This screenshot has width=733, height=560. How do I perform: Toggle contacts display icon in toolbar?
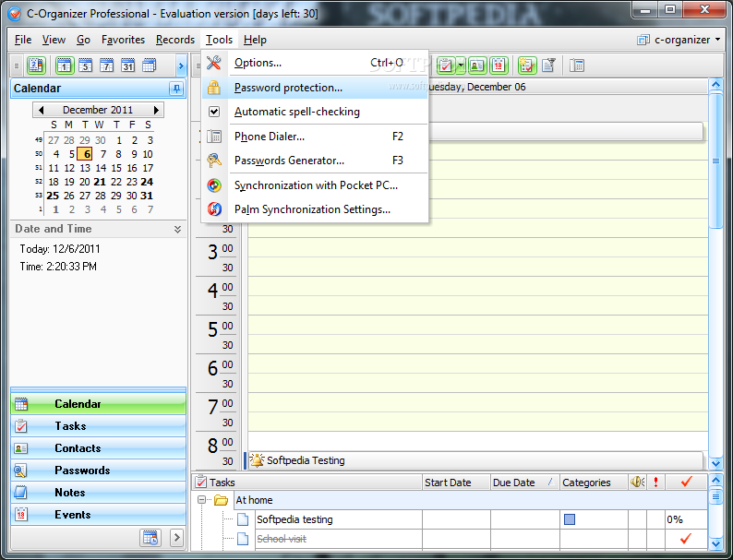(x=477, y=66)
